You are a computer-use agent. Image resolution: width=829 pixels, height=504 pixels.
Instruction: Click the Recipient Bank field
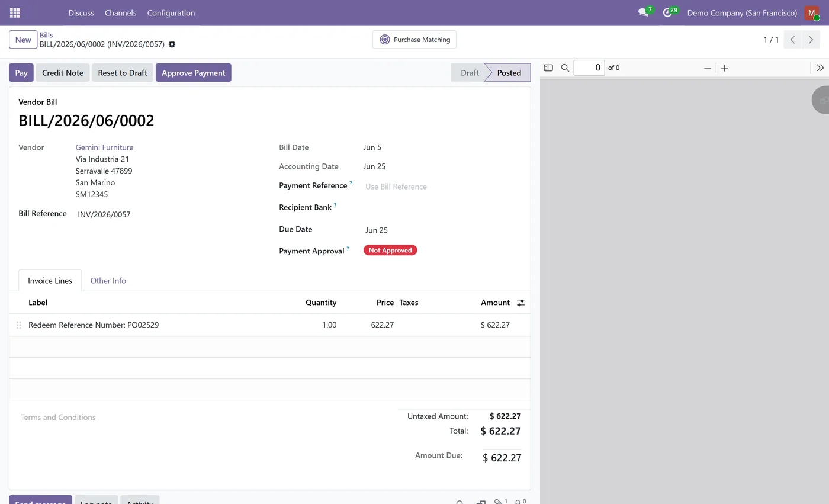[x=441, y=208]
